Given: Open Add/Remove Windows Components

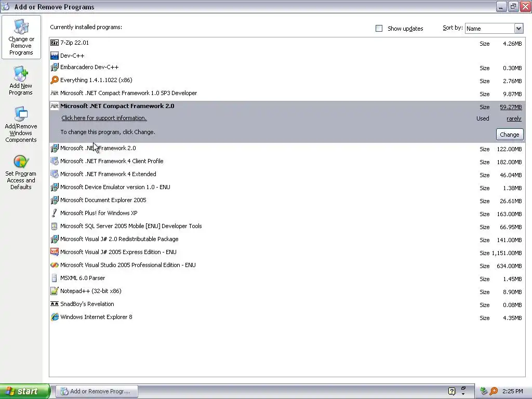Looking at the screenshot, I should 21,125.
